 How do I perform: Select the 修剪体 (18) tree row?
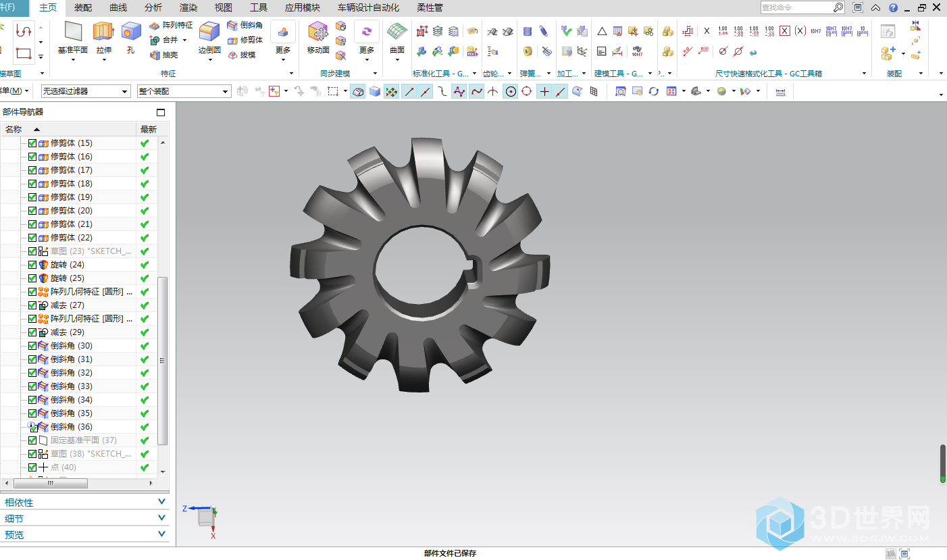79,184
